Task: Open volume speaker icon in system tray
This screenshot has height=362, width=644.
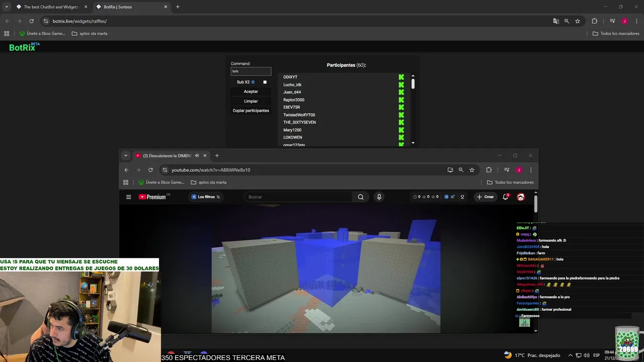Action: coord(586,355)
